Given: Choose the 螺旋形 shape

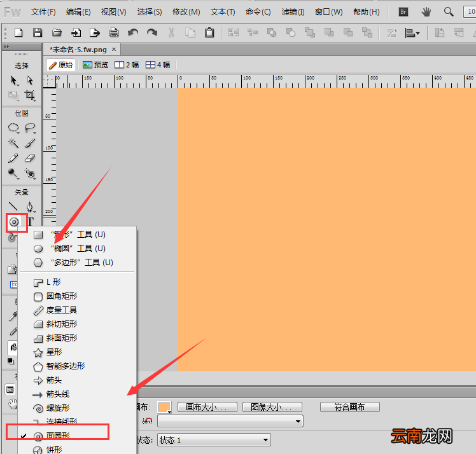Looking at the screenshot, I should click(77, 408).
